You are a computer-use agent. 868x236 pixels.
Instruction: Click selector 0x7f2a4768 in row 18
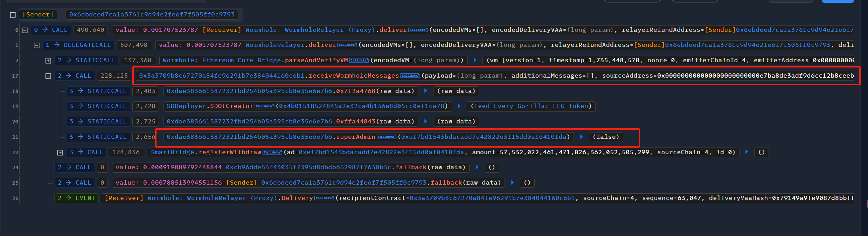click(x=356, y=91)
